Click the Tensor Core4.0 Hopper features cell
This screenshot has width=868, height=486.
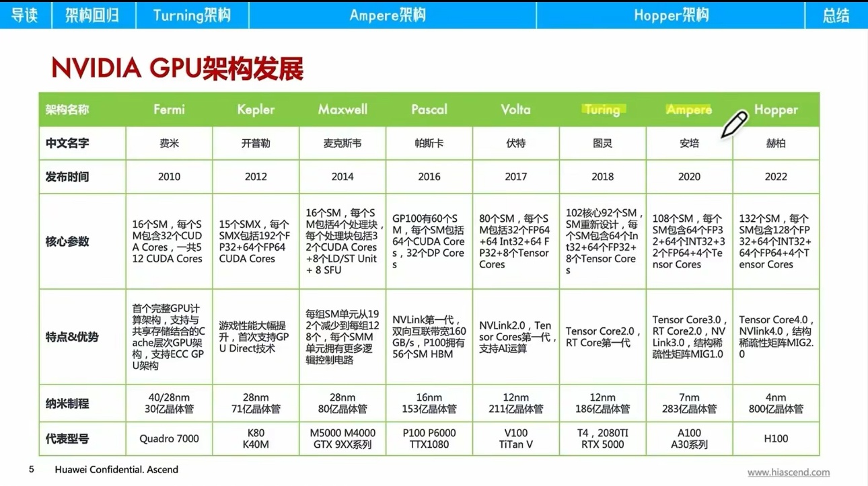click(776, 337)
